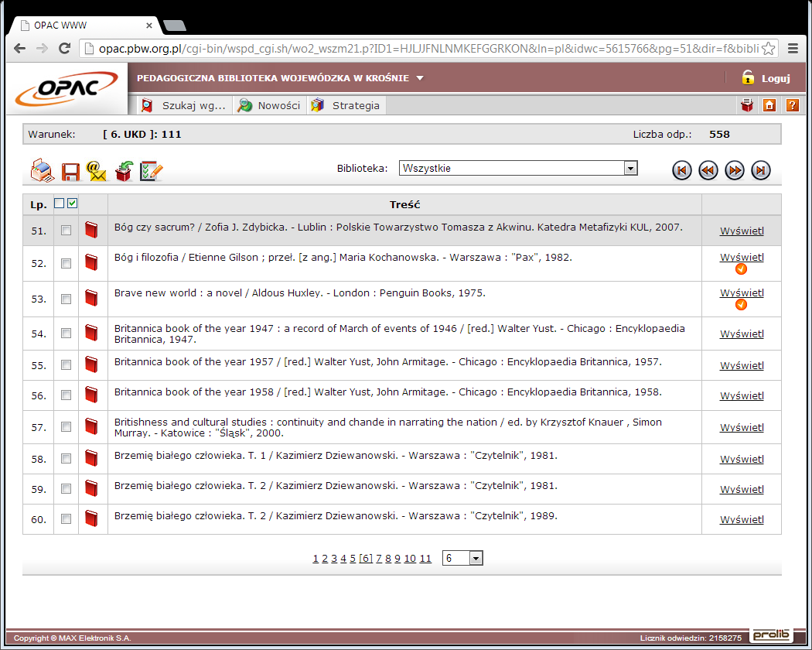Click Wyświetl for row 51
The width and height of the screenshot is (812, 650).
point(742,231)
